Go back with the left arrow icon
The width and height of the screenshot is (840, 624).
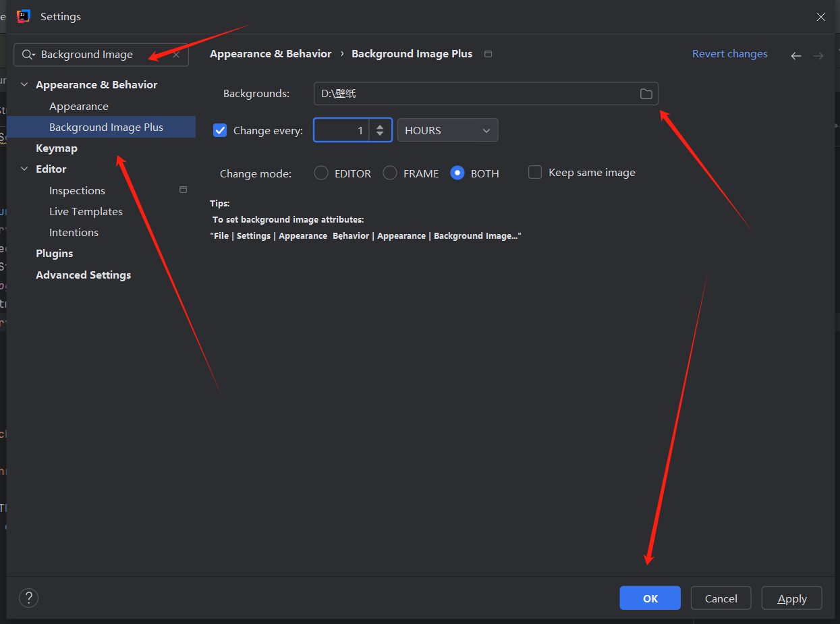tap(796, 56)
